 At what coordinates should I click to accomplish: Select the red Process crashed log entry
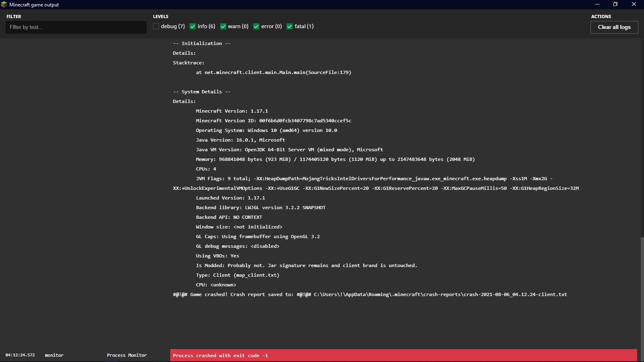pos(403,356)
